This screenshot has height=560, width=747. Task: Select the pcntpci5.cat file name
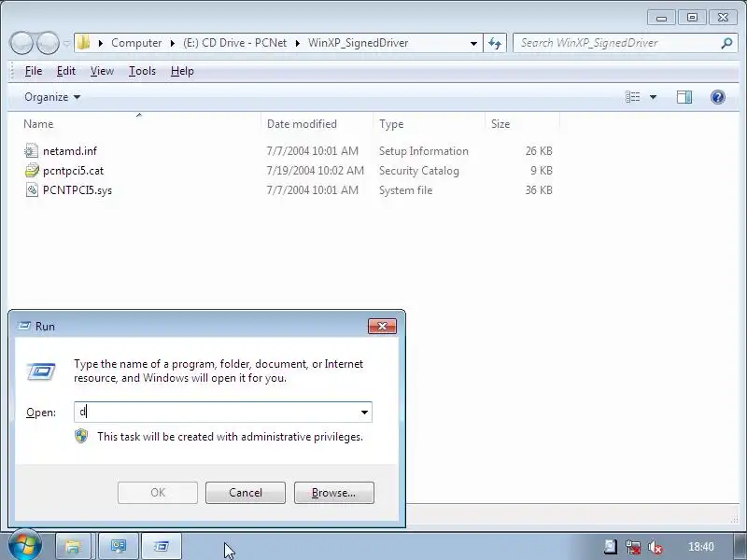(x=73, y=171)
